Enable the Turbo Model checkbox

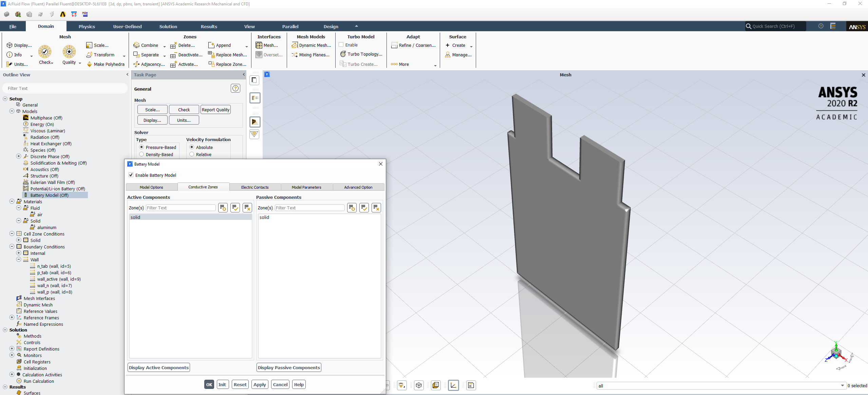tap(341, 45)
